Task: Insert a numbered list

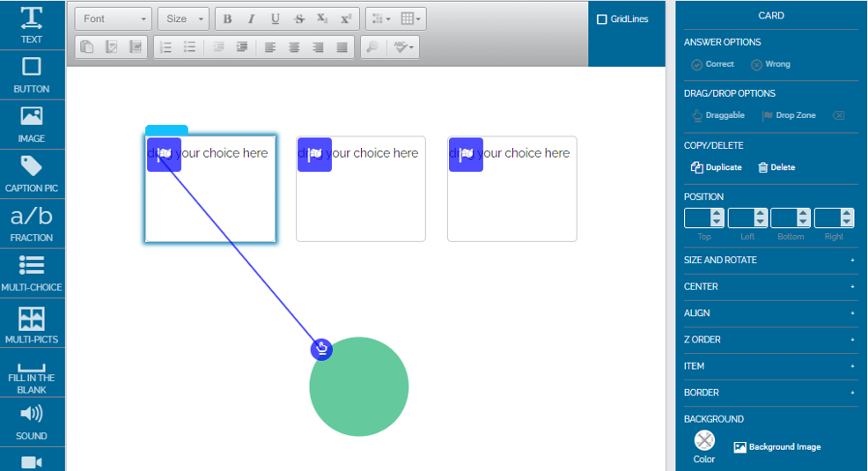Action: pyautogui.click(x=166, y=47)
